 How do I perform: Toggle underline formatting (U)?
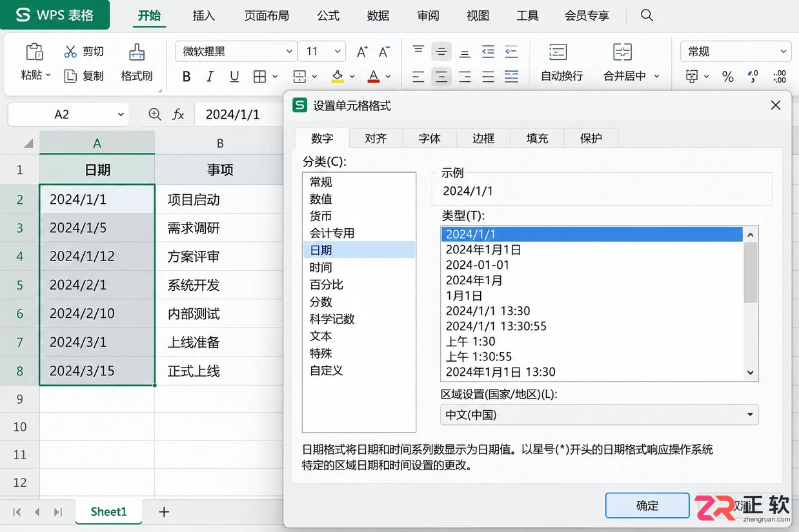click(234, 77)
